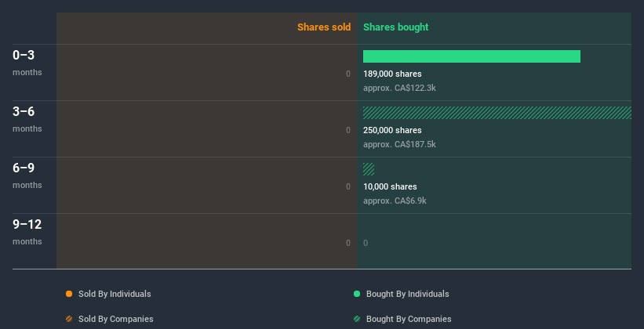The image size is (644, 329).
Task: Click the solid green 0–3 months bought bar
Action: click(471, 56)
